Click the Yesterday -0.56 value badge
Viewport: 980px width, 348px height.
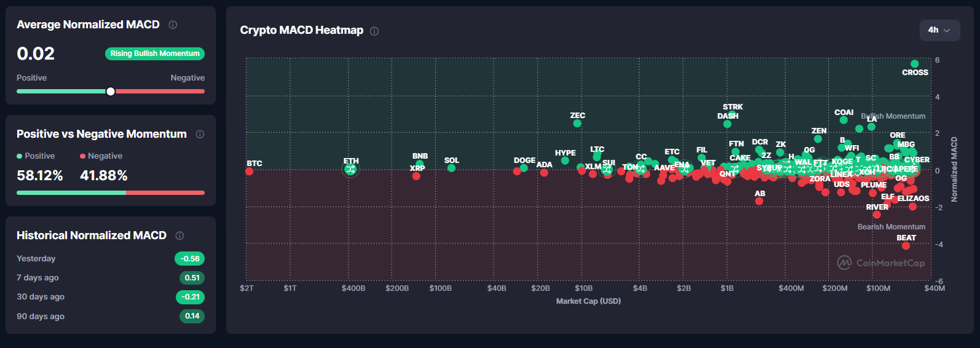point(189,259)
